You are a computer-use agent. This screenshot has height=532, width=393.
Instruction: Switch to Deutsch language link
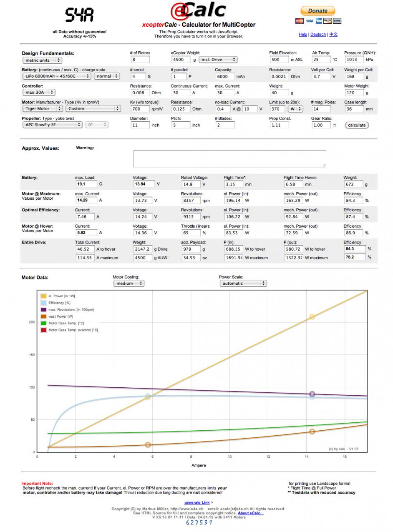(x=318, y=35)
